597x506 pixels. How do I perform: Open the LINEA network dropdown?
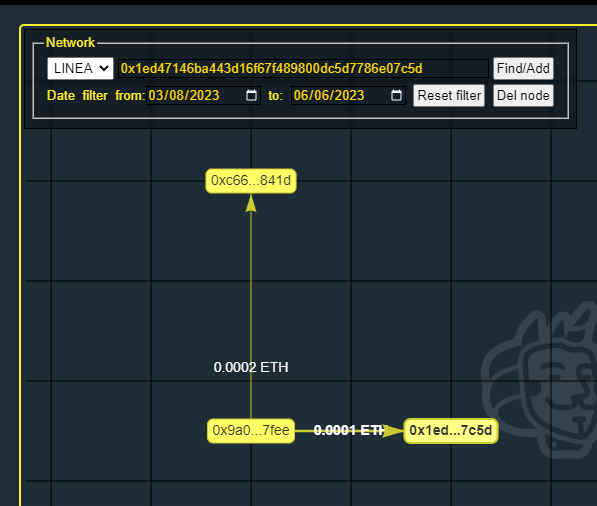[80, 69]
